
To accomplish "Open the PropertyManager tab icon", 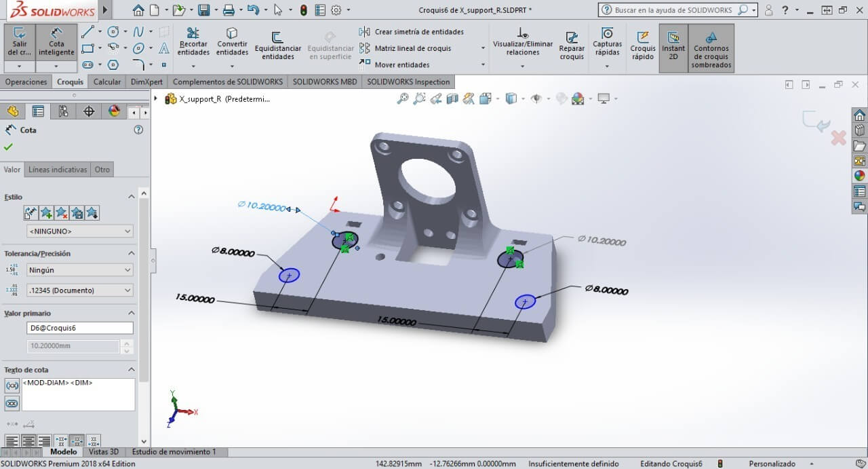I will [38, 111].
